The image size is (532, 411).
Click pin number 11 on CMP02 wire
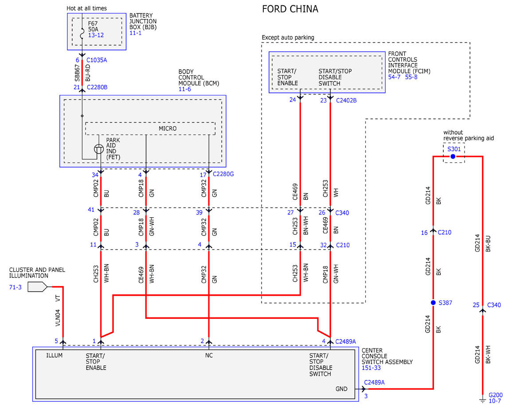pyautogui.click(x=93, y=245)
